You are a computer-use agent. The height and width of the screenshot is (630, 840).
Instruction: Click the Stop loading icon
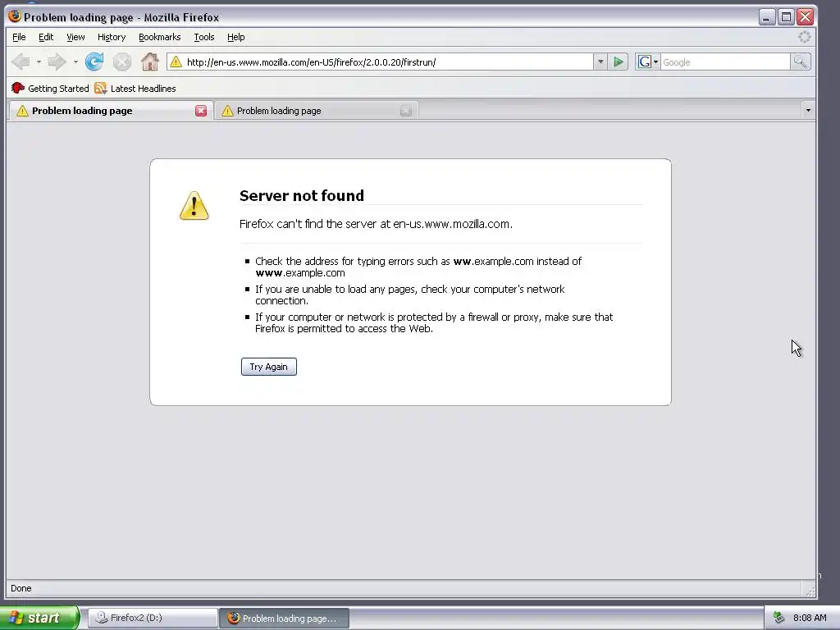[x=122, y=62]
